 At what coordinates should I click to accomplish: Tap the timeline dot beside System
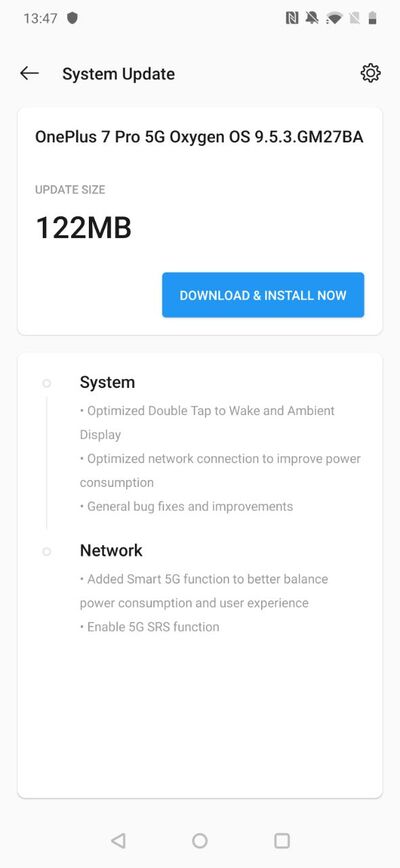pyautogui.click(x=46, y=383)
